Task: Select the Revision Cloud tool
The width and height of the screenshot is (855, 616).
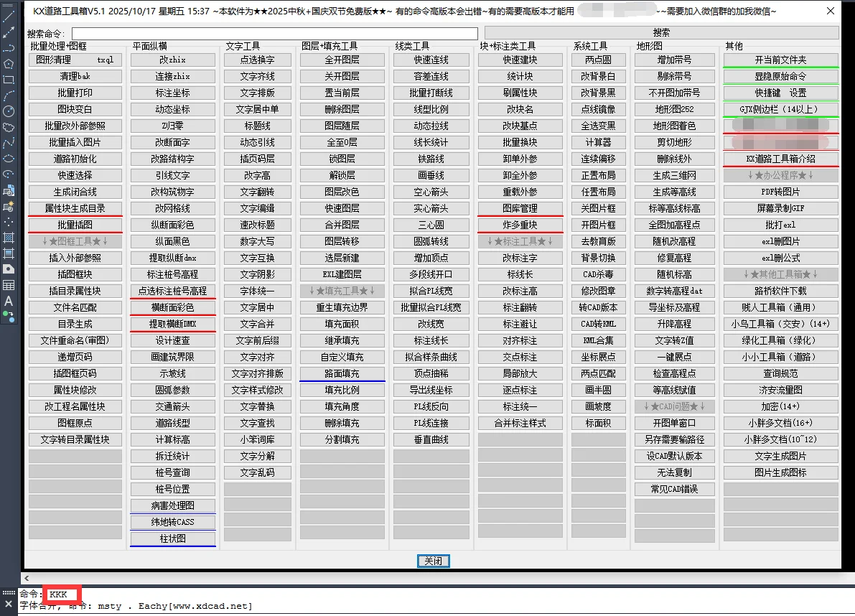Action: click(8, 127)
